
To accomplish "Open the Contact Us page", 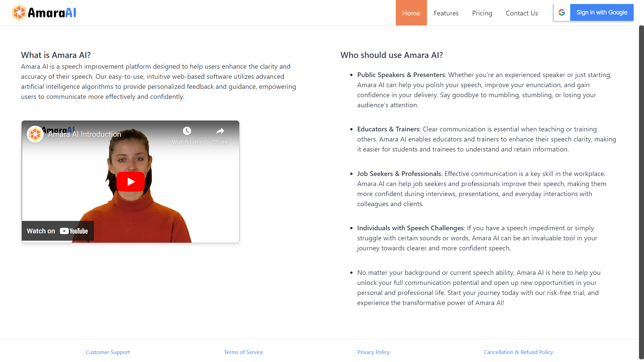I will pos(522,13).
